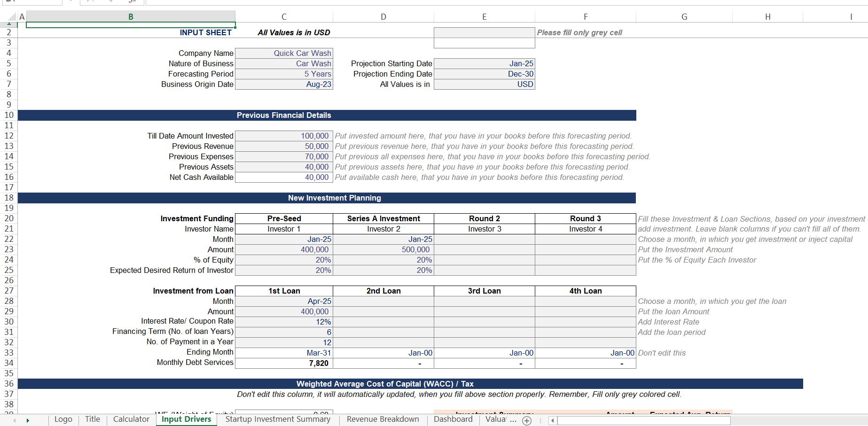Select column H header
This screenshot has width=868, height=426.
[x=767, y=17]
